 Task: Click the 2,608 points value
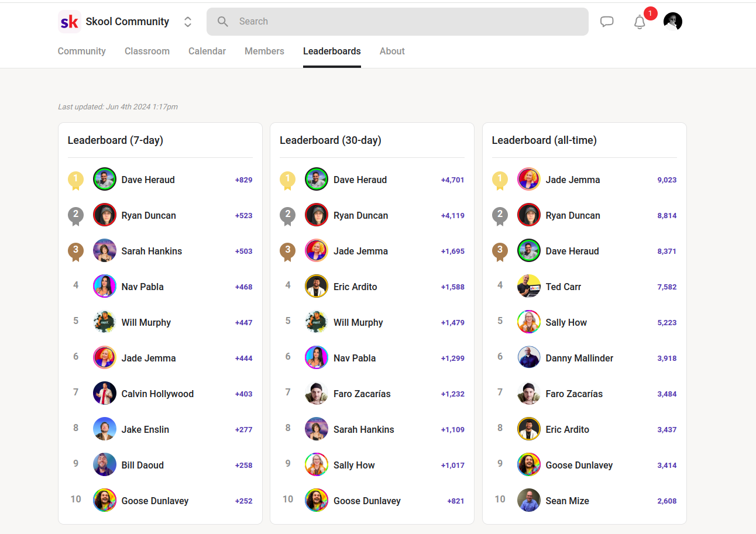pyautogui.click(x=667, y=501)
